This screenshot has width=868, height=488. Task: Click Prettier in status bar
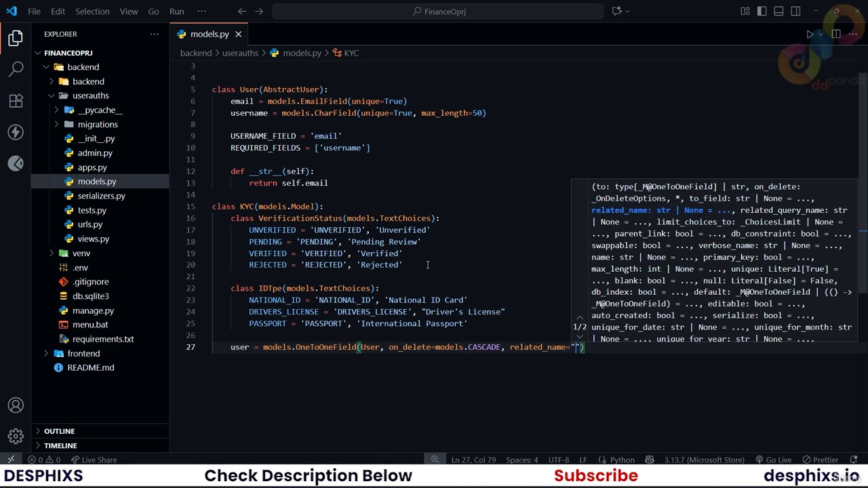click(x=820, y=460)
